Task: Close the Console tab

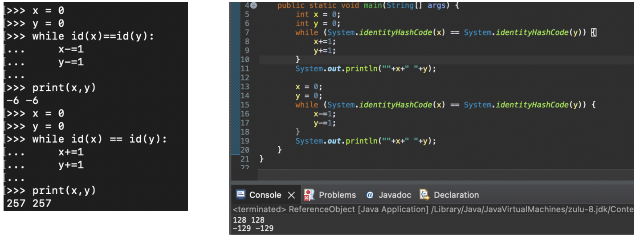Action: click(x=291, y=195)
